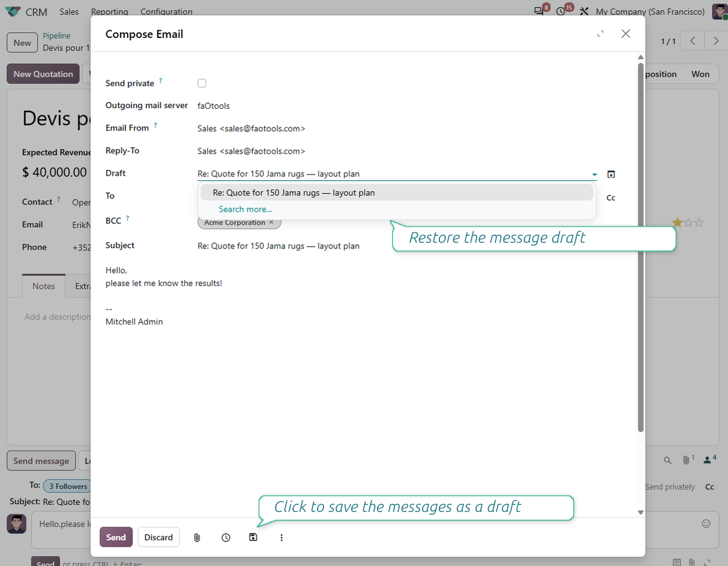Click the save as draft floppy icon
This screenshot has height=566, width=728.
pos(253,537)
